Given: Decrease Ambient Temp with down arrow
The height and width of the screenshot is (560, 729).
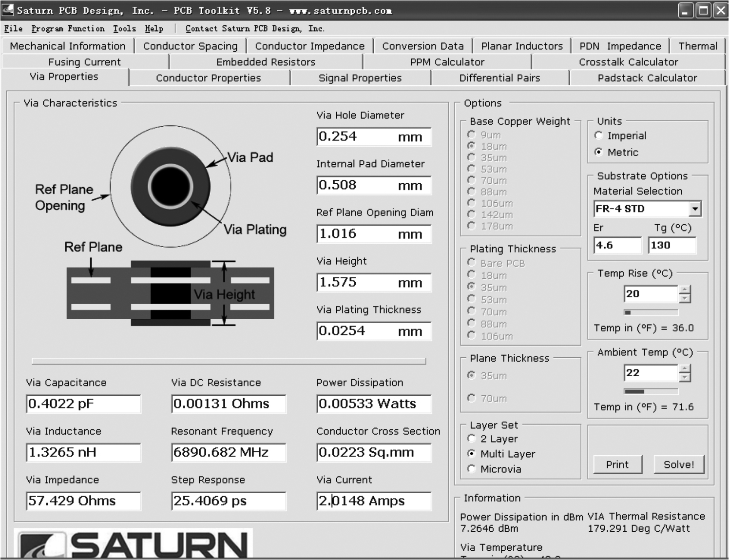Looking at the screenshot, I should point(685,378).
